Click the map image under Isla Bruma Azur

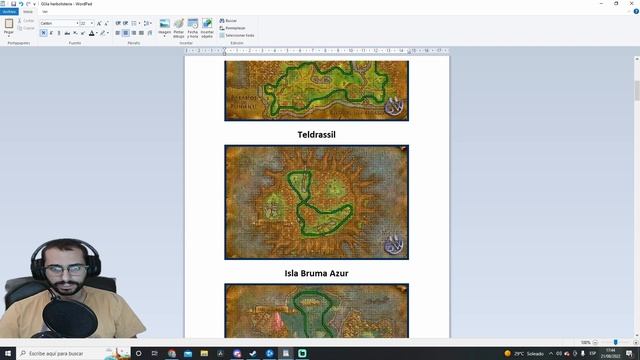point(316,311)
